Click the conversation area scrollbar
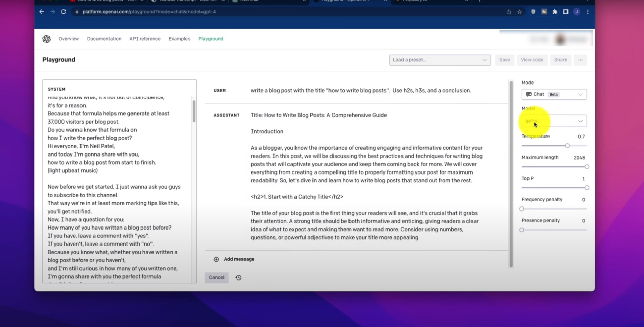 click(x=511, y=174)
